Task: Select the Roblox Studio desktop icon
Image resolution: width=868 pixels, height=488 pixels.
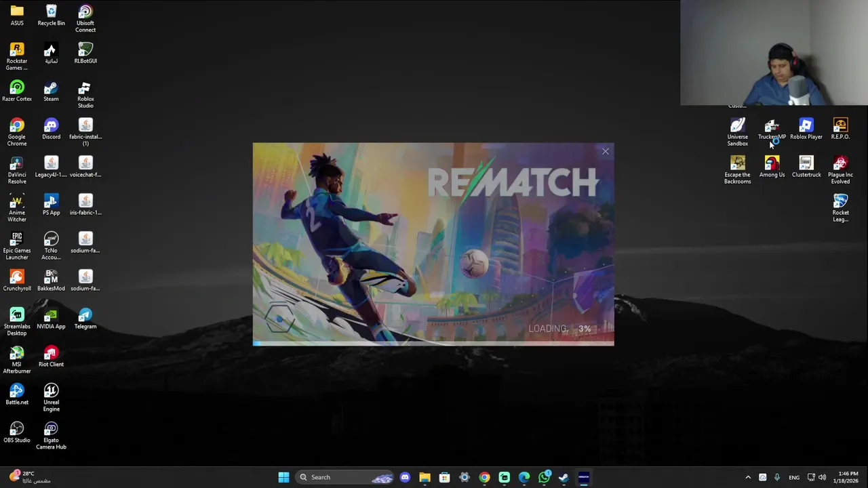Action: (85, 94)
